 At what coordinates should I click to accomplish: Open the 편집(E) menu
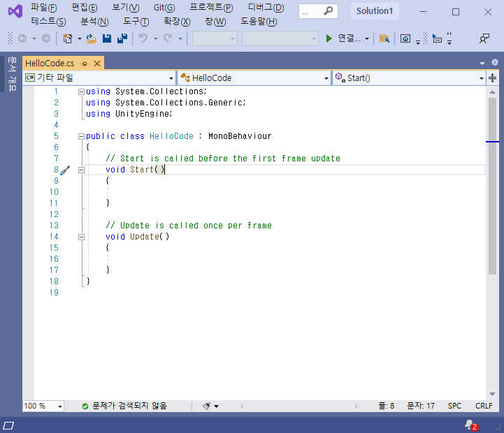pyautogui.click(x=85, y=8)
